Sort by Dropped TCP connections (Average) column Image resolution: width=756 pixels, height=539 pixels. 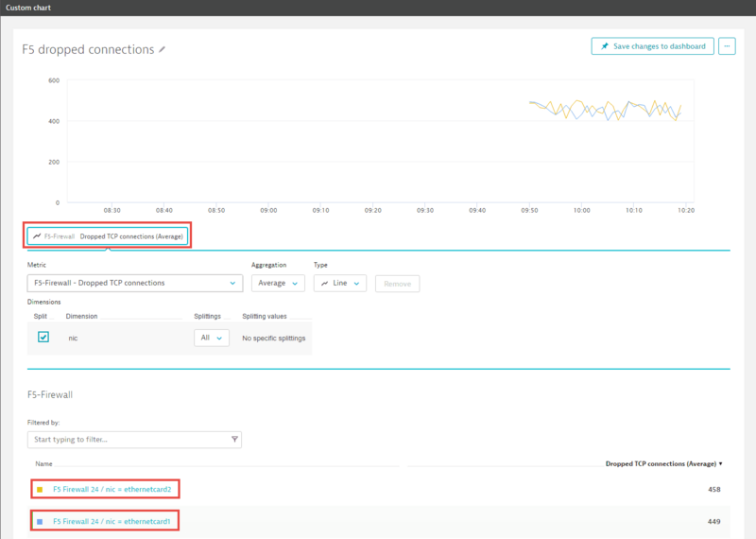(663, 464)
